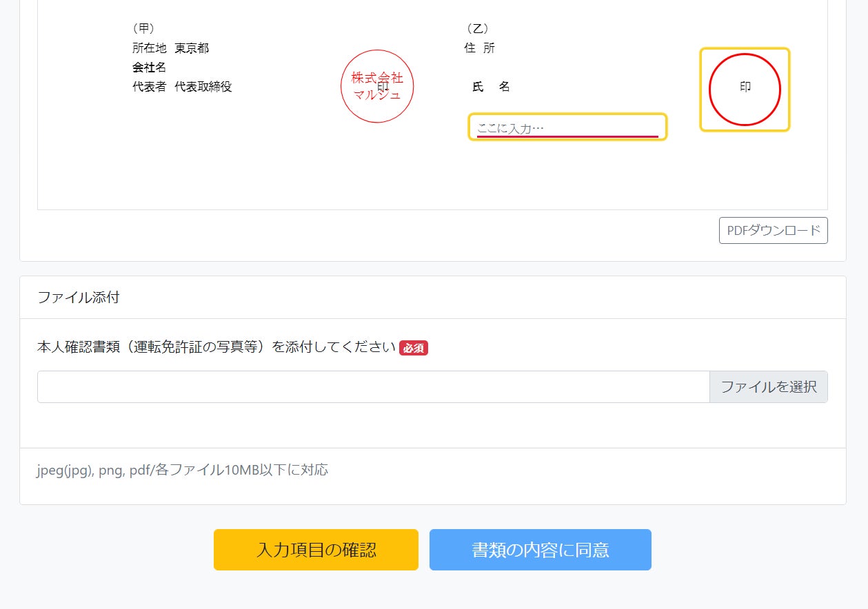The height and width of the screenshot is (609, 868).
Task: Click the red 必須 required badge
Action: (x=414, y=348)
